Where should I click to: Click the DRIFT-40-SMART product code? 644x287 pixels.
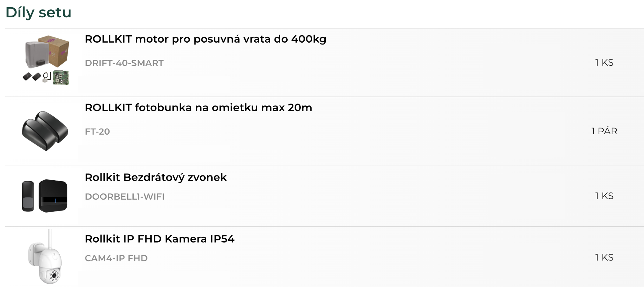pos(124,63)
